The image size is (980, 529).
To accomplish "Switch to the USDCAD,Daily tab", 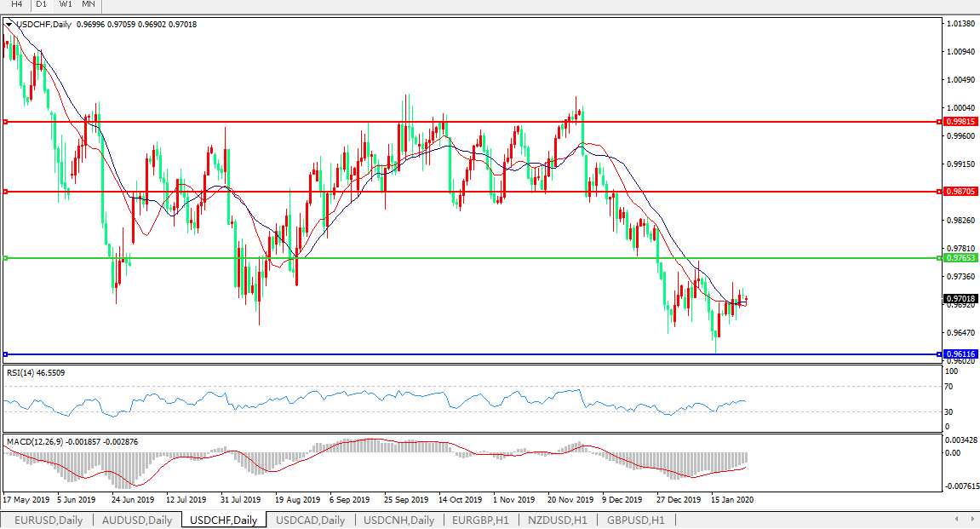I will (x=311, y=520).
